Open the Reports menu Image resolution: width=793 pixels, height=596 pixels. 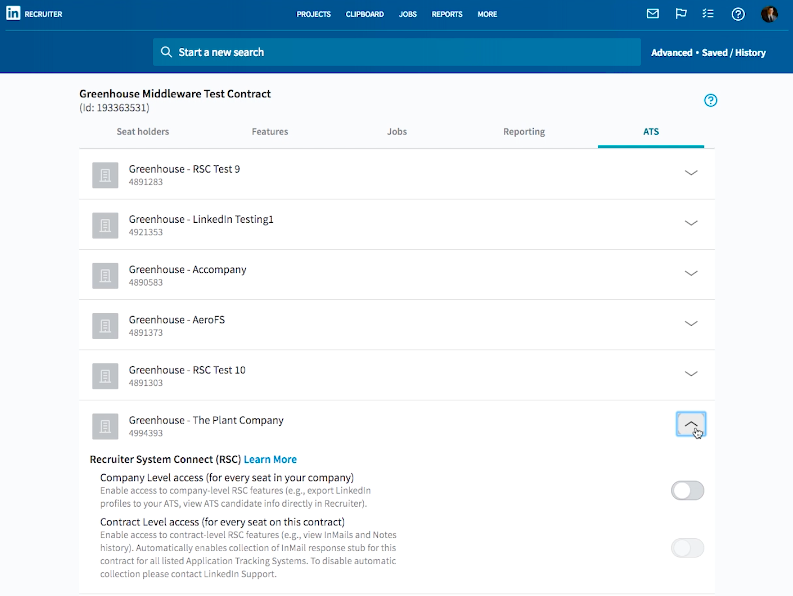447,14
